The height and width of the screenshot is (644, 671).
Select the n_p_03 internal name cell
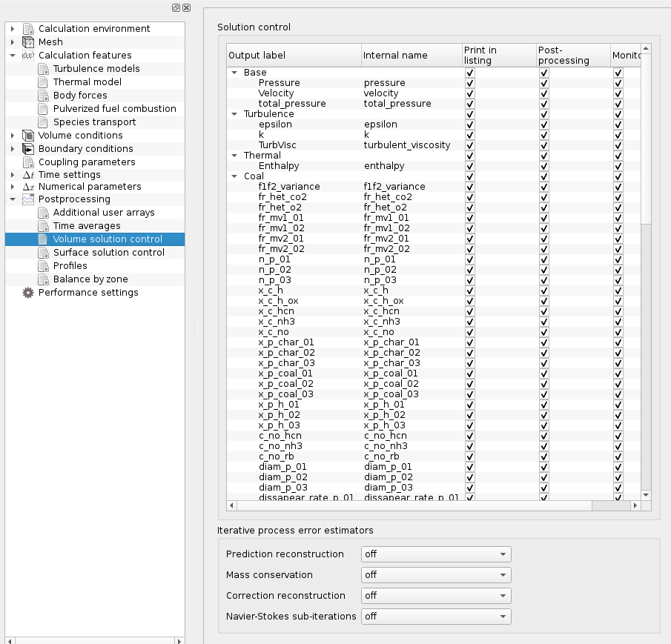click(x=380, y=280)
